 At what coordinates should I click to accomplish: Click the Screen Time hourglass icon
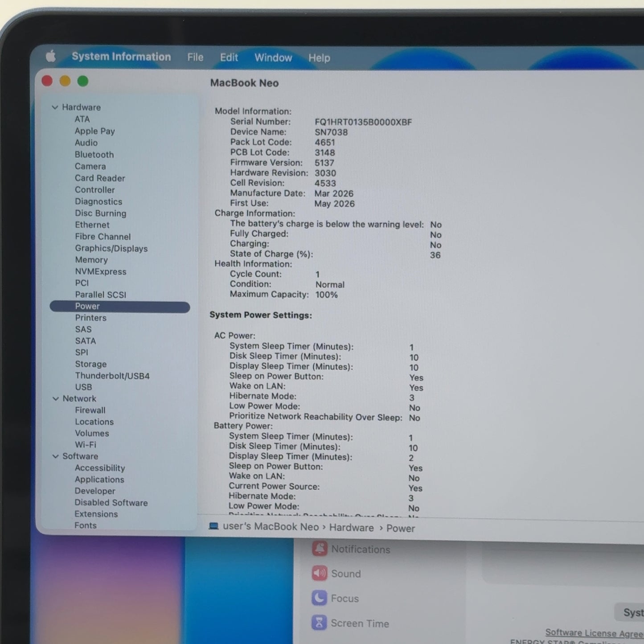click(319, 623)
